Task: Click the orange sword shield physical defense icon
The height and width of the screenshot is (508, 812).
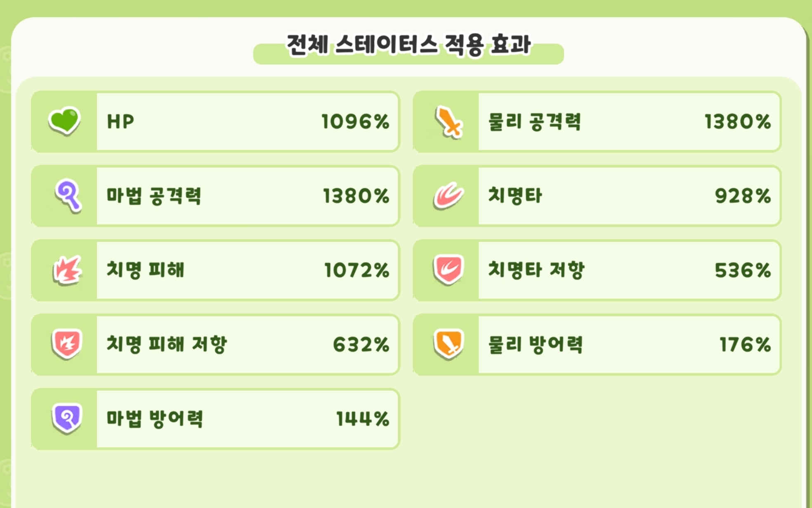Action: (x=448, y=344)
